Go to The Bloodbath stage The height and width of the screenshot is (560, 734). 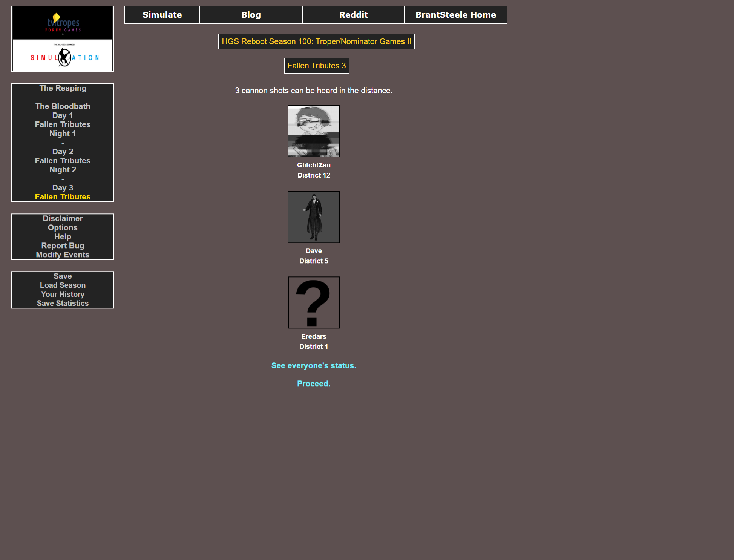click(63, 106)
